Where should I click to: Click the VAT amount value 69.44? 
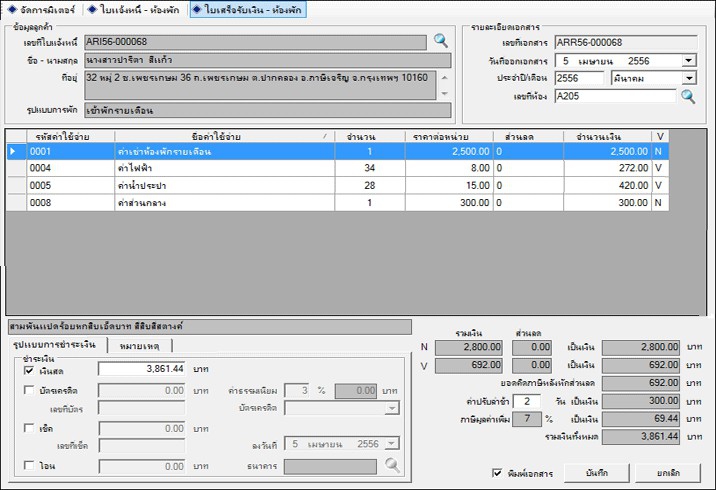tap(641, 419)
